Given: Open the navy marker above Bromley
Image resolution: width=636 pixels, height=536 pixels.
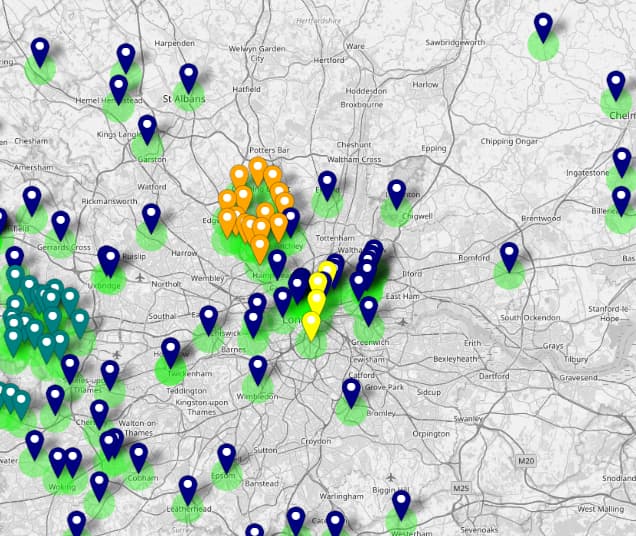Looking at the screenshot, I should coord(351,392).
